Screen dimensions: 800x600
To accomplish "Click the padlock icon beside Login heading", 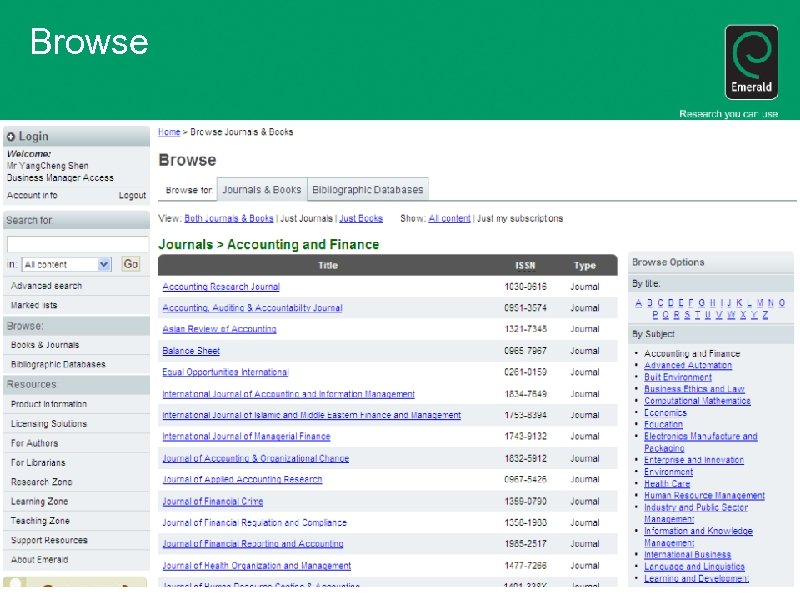I will (x=10, y=136).
